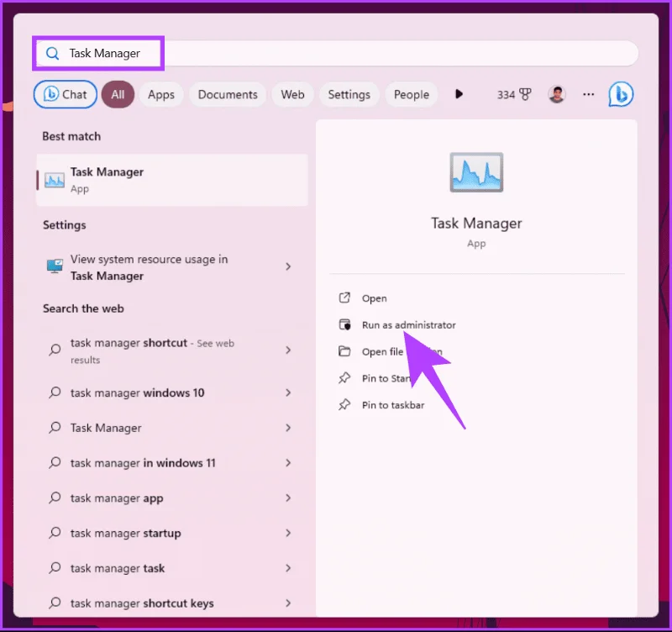Select the All filter tab
Viewport: 672px width, 632px height.
click(118, 94)
